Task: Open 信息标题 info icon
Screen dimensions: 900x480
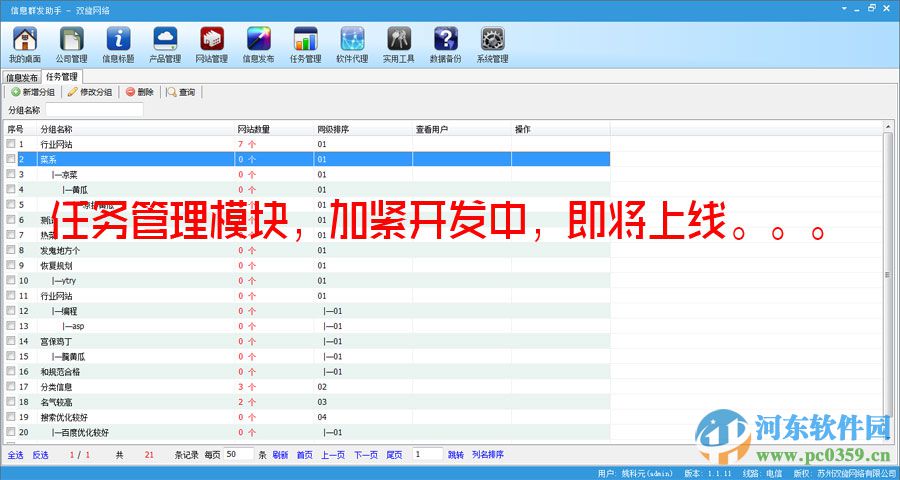Action: click(118, 44)
